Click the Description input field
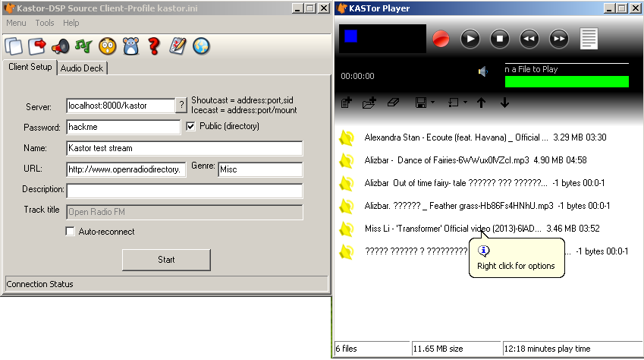This screenshot has height=360, width=644. pos(184,191)
